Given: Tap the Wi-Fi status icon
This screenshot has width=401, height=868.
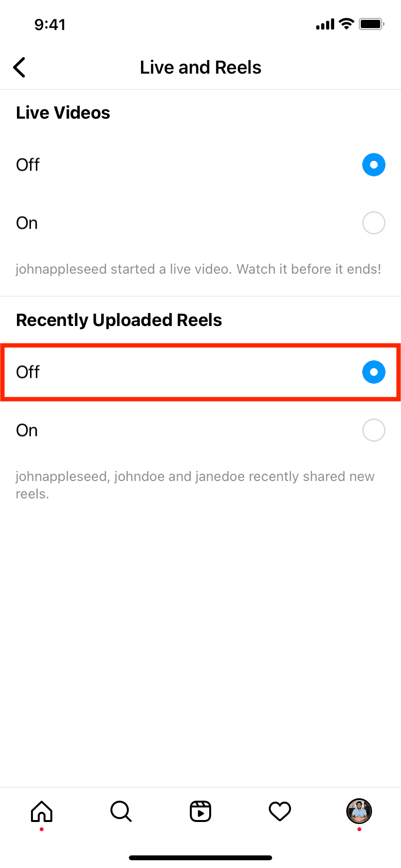Looking at the screenshot, I should pos(346,24).
